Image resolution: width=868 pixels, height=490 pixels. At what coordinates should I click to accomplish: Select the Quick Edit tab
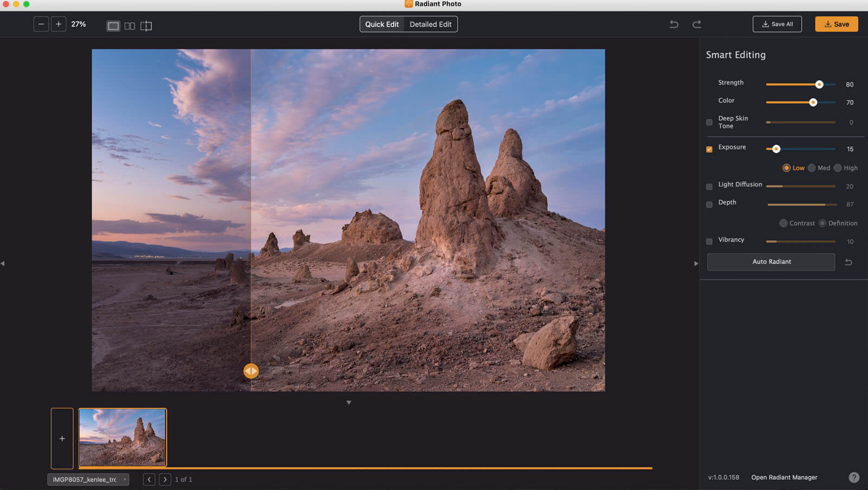coord(382,24)
